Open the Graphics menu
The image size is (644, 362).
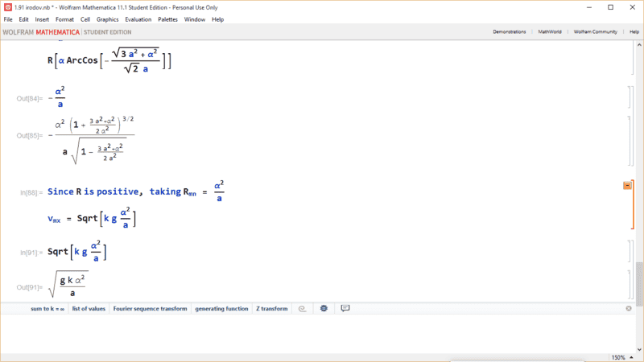pyautogui.click(x=107, y=19)
